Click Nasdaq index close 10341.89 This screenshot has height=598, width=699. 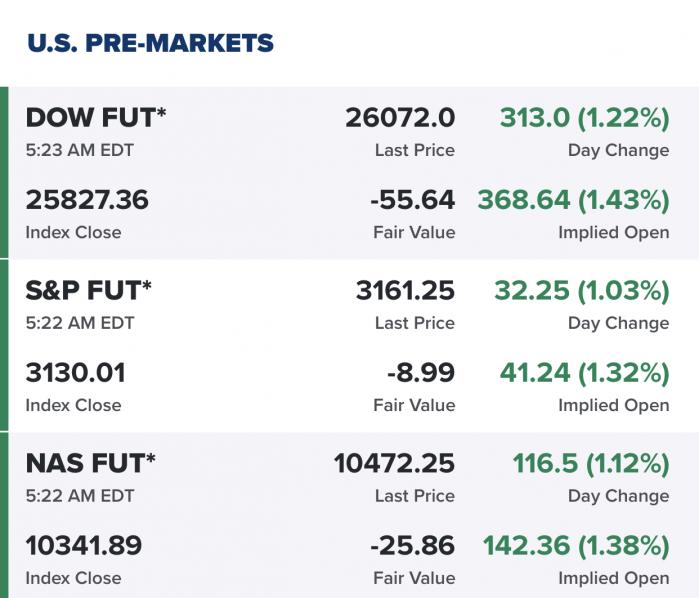(x=84, y=546)
